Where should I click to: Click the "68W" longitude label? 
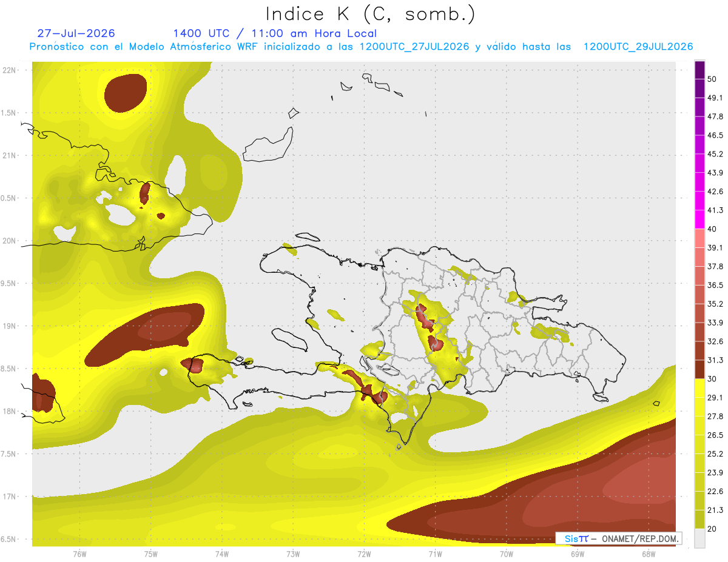(648, 554)
